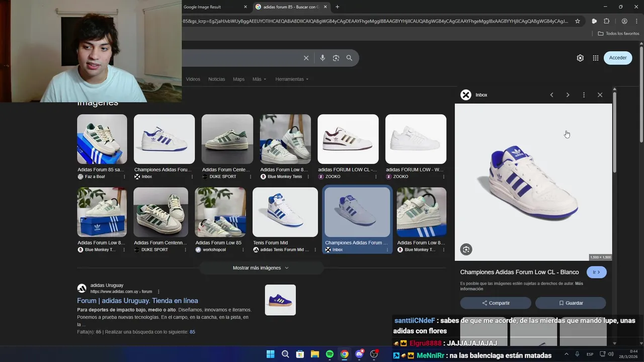The height and width of the screenshot is (362, 644).
Task: Click the Compartir share button
Action: [x=496, y=303]
